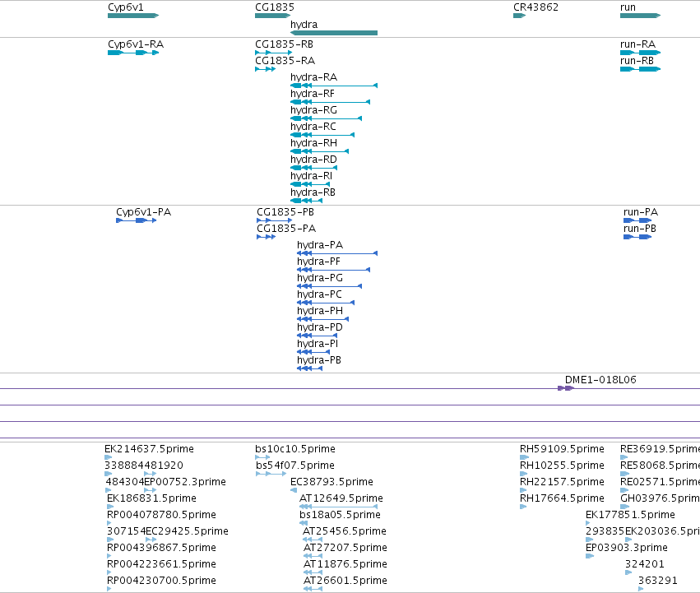Click the CG1835-PB protein label
Screen dimensions: 700x593
(x=285, y=212)
